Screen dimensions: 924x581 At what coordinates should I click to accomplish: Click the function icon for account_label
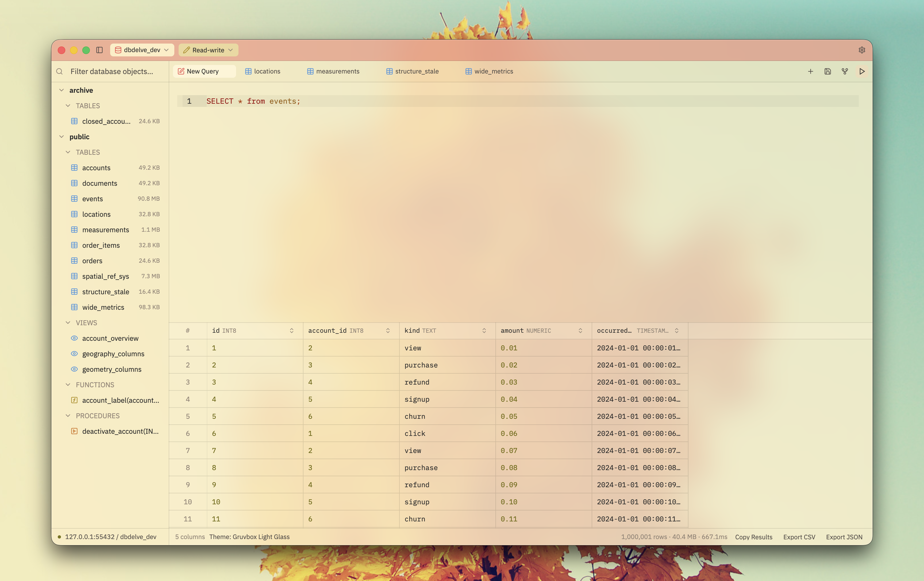[74, 400]
